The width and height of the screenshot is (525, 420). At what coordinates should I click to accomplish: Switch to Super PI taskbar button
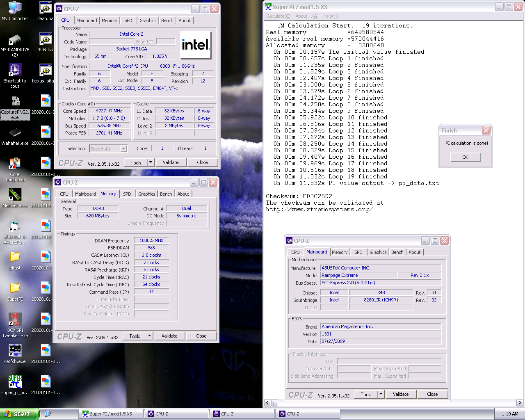pyautogui.click(x=111, y=414)
